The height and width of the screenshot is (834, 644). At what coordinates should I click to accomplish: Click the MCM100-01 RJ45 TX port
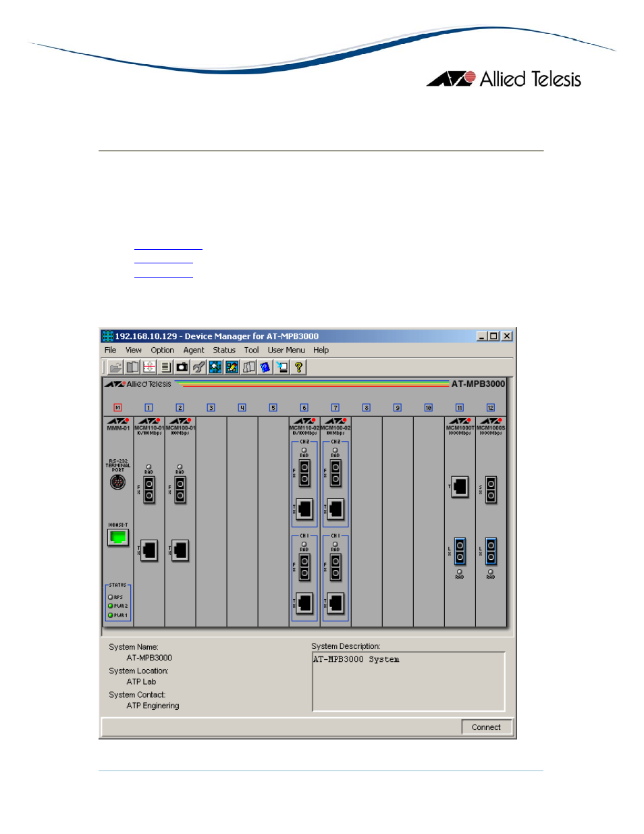tap(180, 550)
